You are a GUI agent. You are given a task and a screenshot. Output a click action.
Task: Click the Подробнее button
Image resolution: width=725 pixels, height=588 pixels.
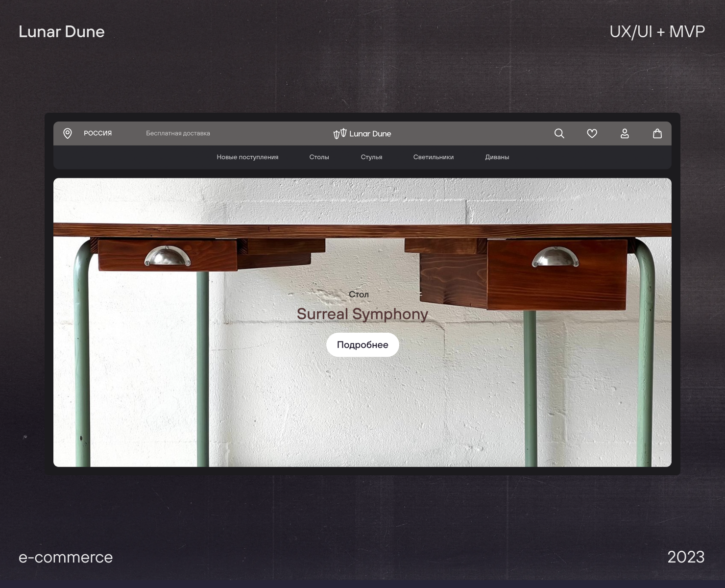(x=362, y=344)
